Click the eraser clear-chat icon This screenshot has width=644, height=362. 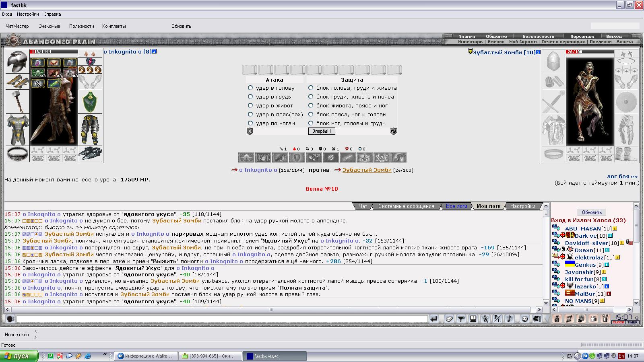(449, 319)
